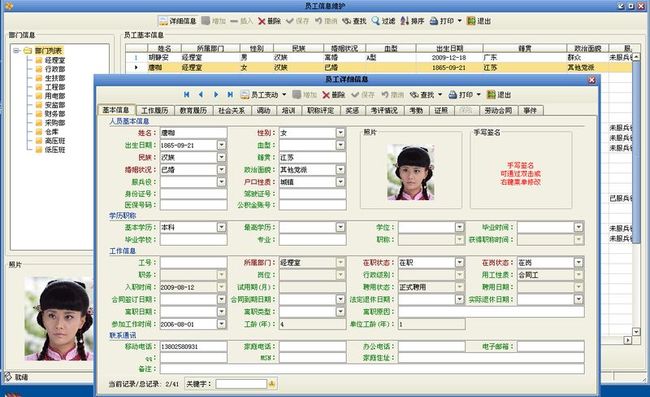This screenshot has height=397, width=650.
Task: Open the 奖惩 tab
Action: coord(352,110)
